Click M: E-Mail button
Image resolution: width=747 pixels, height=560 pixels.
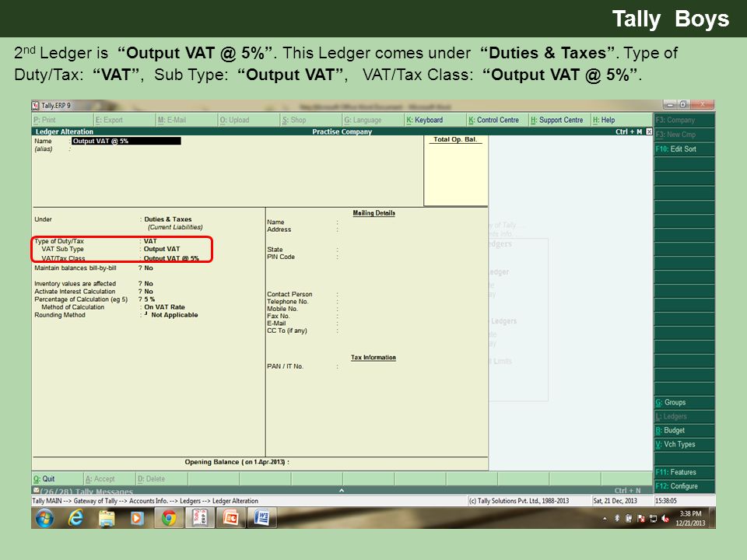tap(187, 120)
